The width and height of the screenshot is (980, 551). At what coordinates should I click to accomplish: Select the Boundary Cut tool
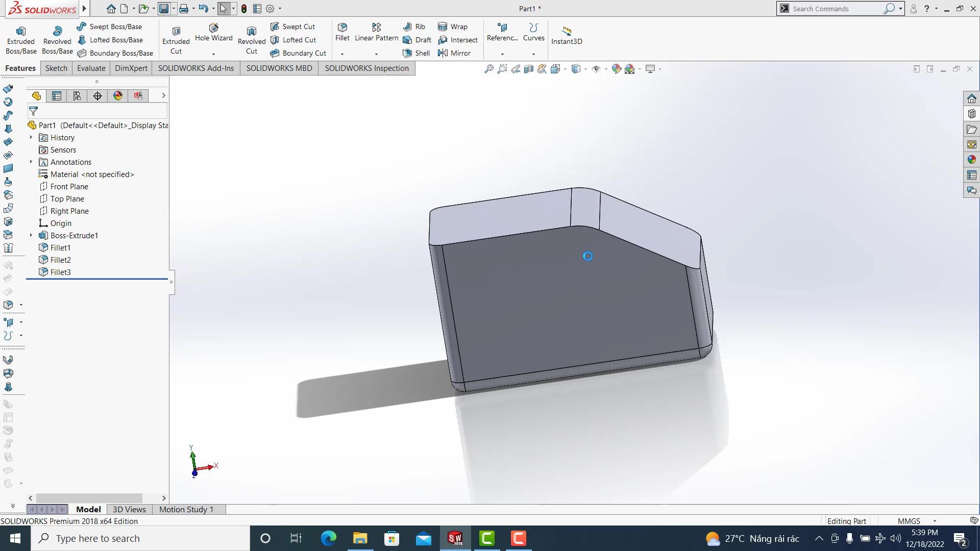tap(298, 53)
